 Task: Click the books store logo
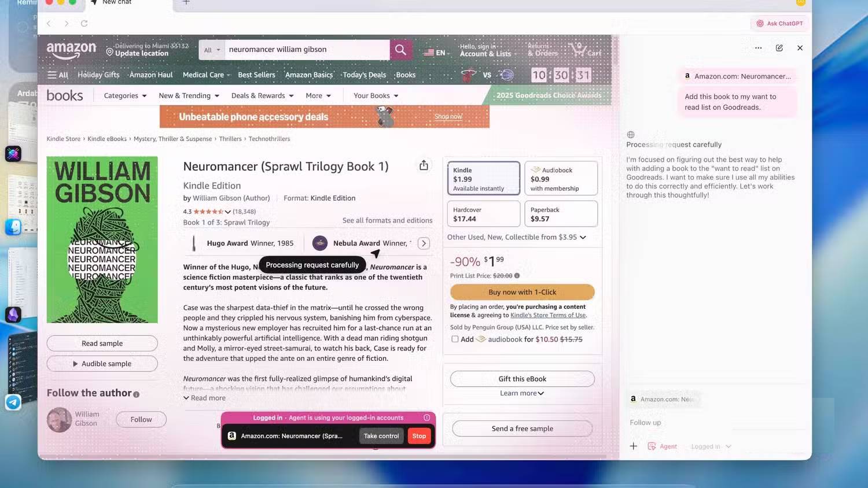[x=65, y=95]
